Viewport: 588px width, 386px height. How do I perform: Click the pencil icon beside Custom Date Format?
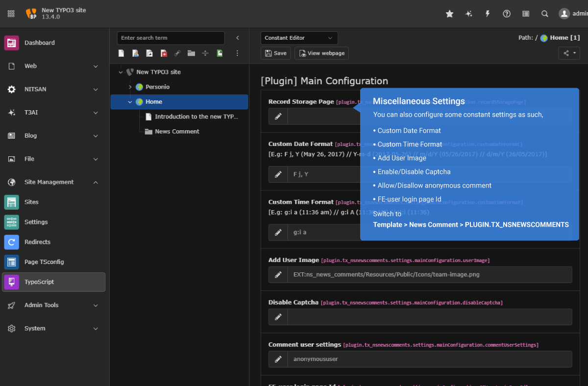278,174
